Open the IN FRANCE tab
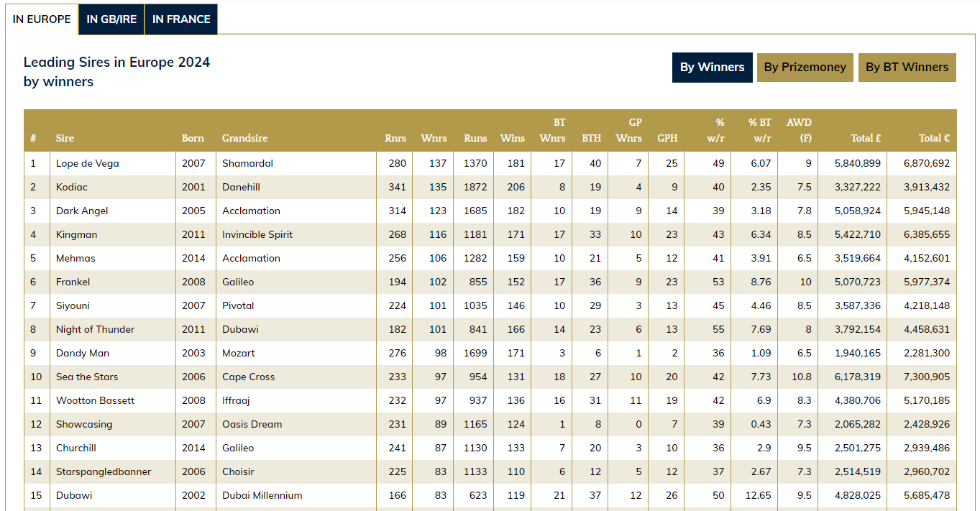 pyautogui.click(x=181, y=19)
